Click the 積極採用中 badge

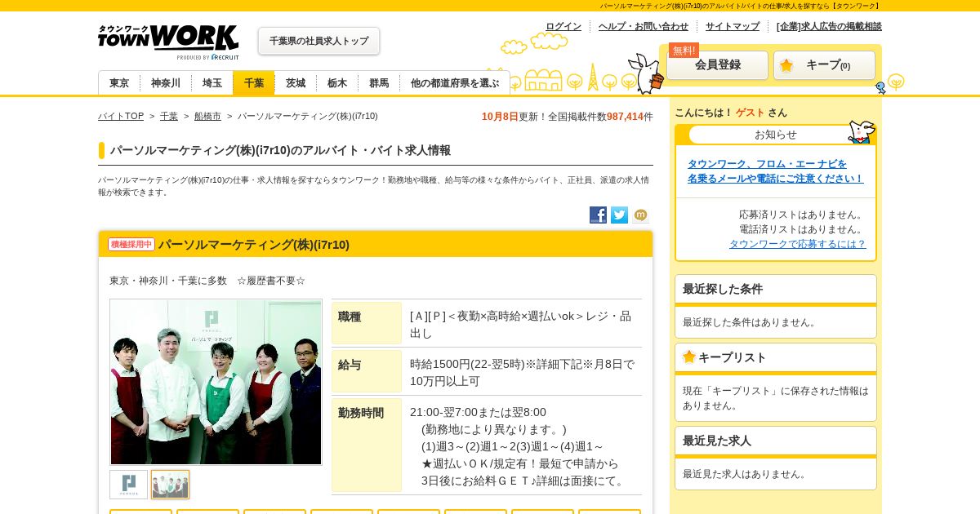pyautogui.click(x=131, y=244)
